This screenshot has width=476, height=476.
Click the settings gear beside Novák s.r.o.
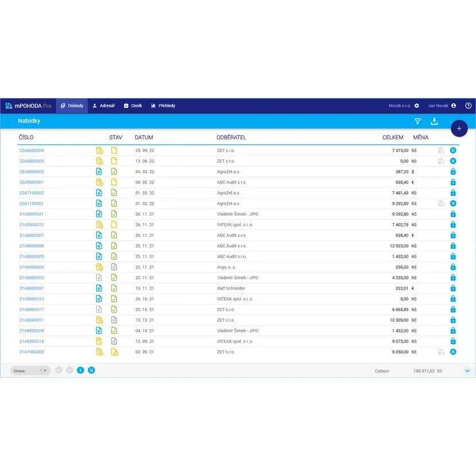[417, 106]
